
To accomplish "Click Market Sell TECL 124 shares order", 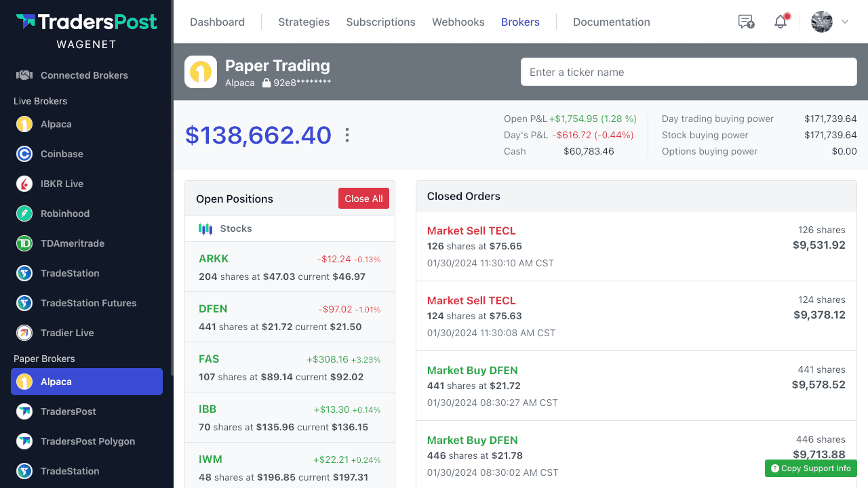I will click(x=636, y=316).
